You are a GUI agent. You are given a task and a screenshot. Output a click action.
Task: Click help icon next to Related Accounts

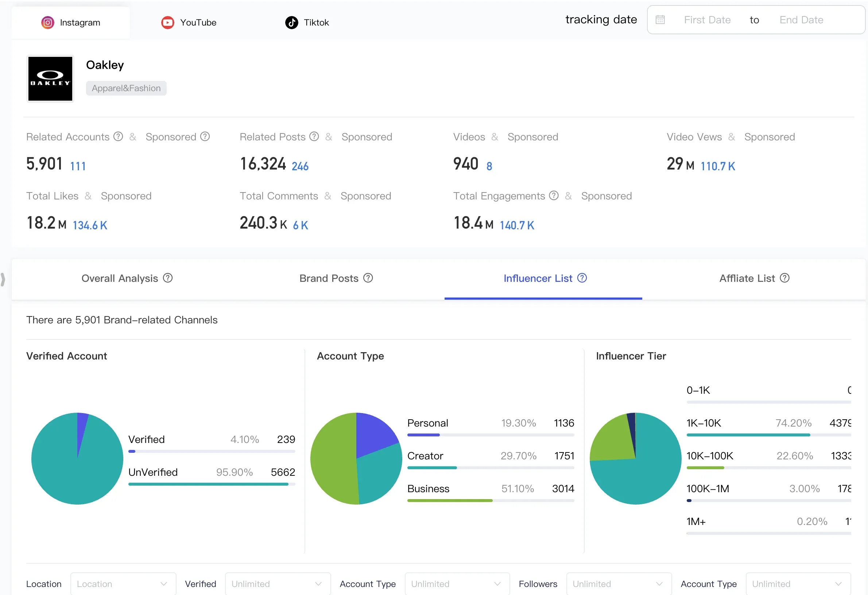click(119, 137)
